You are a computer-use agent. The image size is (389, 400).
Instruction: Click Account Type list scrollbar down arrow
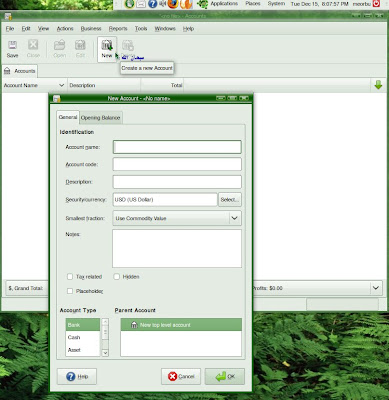coord(105,353)
